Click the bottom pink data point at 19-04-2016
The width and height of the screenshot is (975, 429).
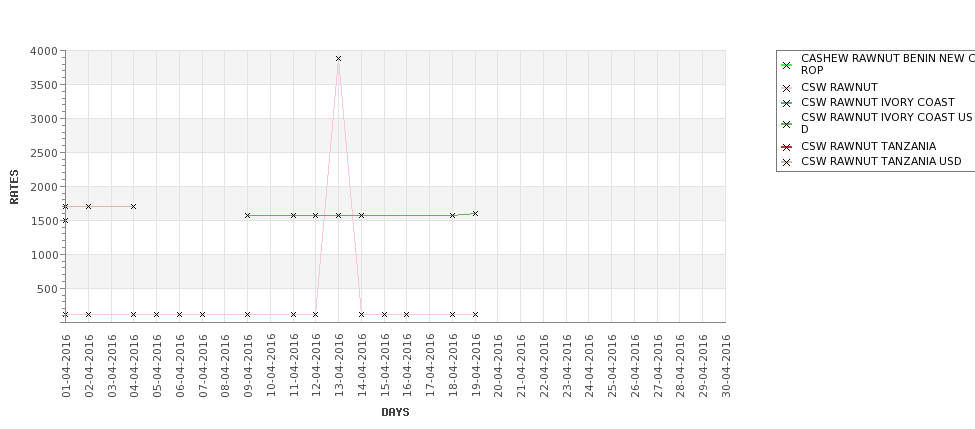click(475, 315)
